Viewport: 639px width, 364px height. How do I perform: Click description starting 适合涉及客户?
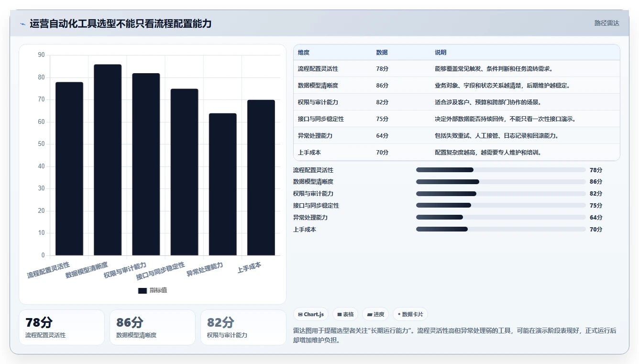click(488, 102)
